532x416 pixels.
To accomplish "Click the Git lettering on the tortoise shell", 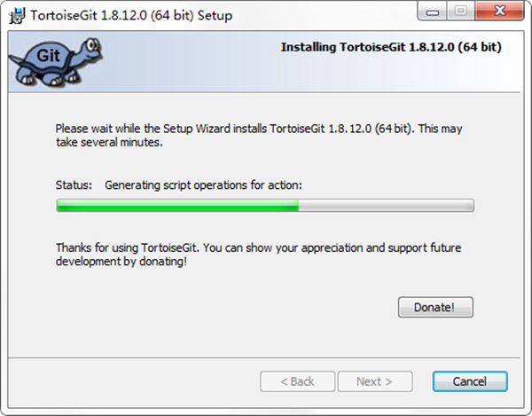I will pyautogui.click(x=48, y=56).
